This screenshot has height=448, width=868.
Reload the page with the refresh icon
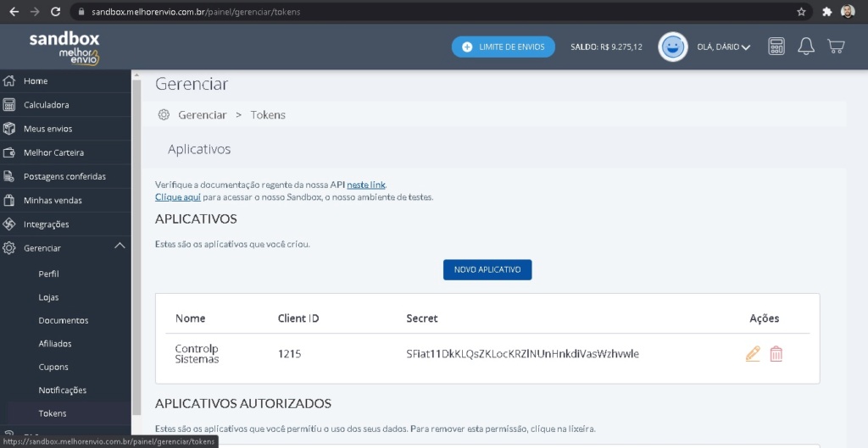pos(55,12)
